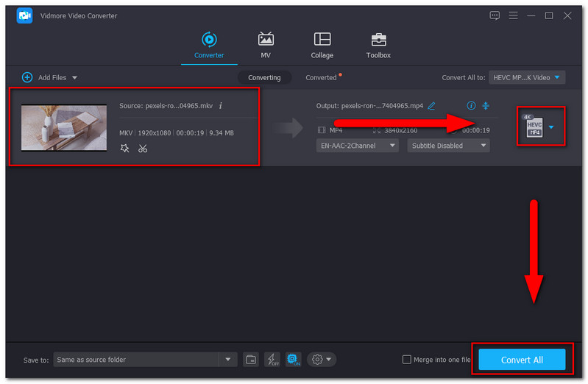588x384 pixels.
Task: Expand the EN-AAC-2Channel audio dropdown
Action: [358, 146]
